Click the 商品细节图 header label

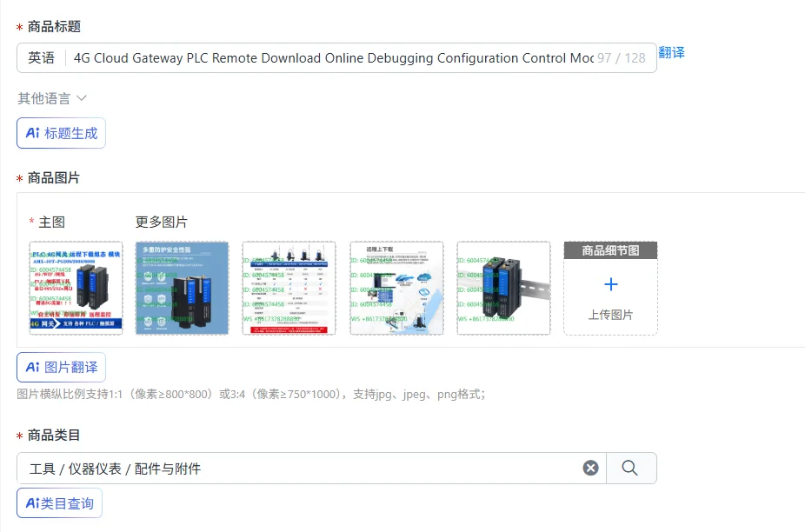coord(610,250)
